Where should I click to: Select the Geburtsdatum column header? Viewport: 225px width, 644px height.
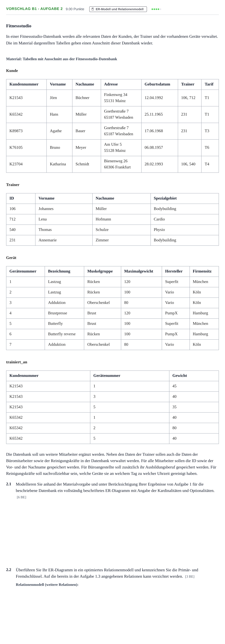(157, 84)
